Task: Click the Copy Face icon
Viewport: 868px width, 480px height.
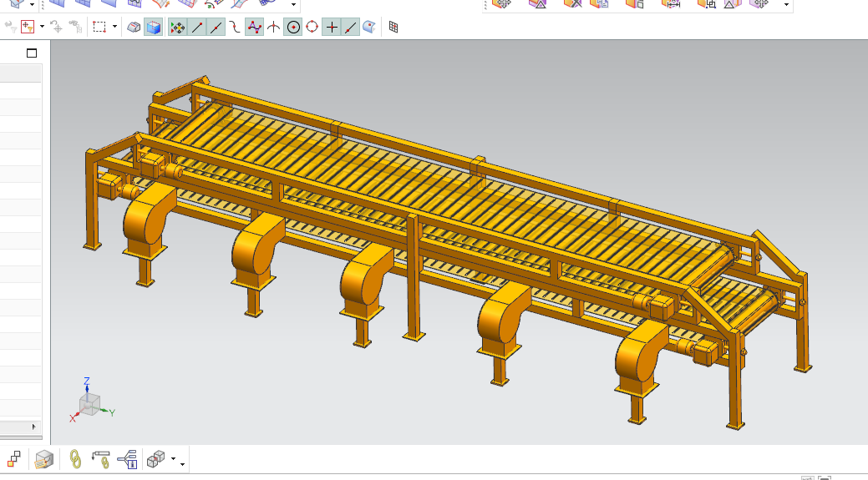Action: (599, 4)
